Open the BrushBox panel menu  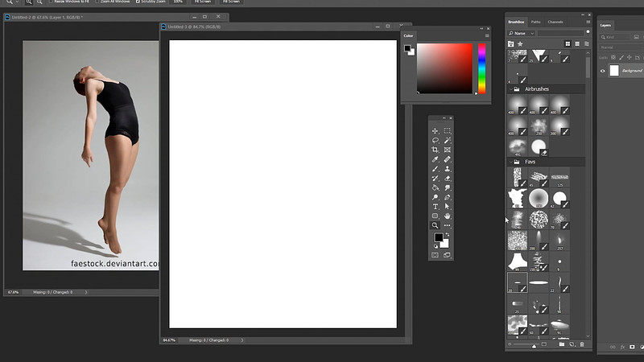pos(588,23)
